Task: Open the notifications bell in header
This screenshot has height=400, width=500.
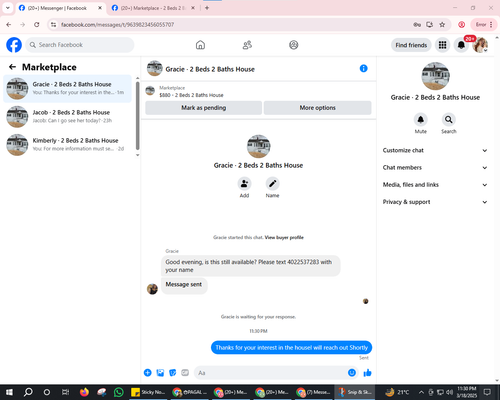Action: pos(461,45)
